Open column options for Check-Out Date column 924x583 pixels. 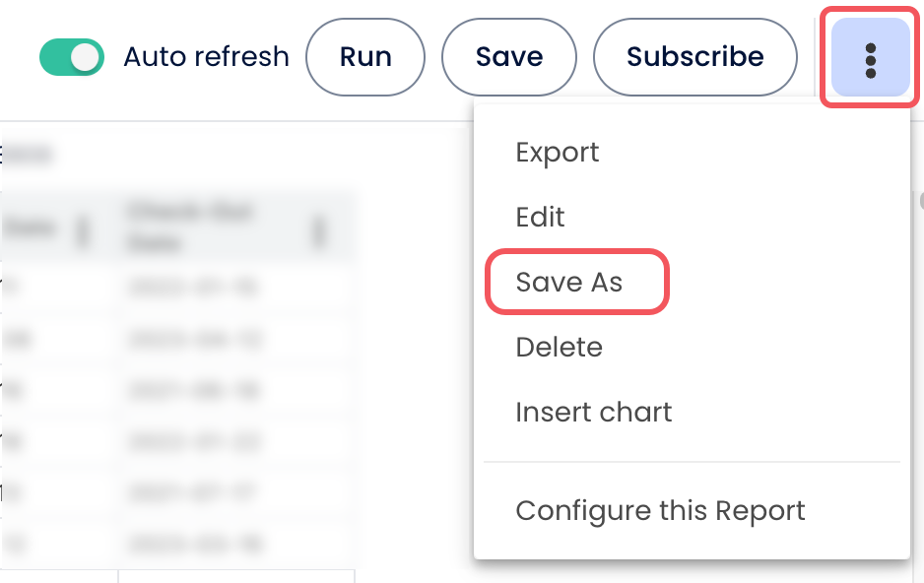[318, 232]
